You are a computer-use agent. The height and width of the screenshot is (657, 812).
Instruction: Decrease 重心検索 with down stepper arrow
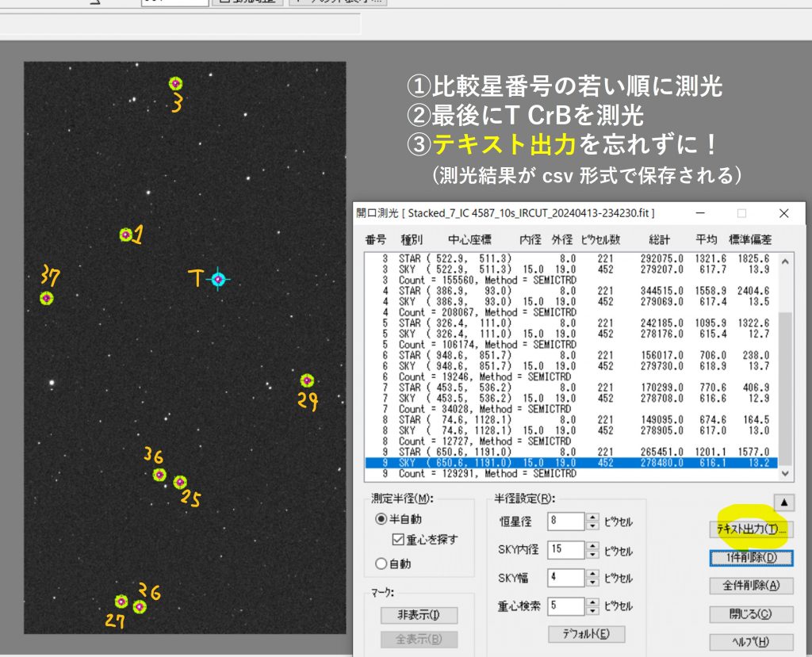coord(592,610)
